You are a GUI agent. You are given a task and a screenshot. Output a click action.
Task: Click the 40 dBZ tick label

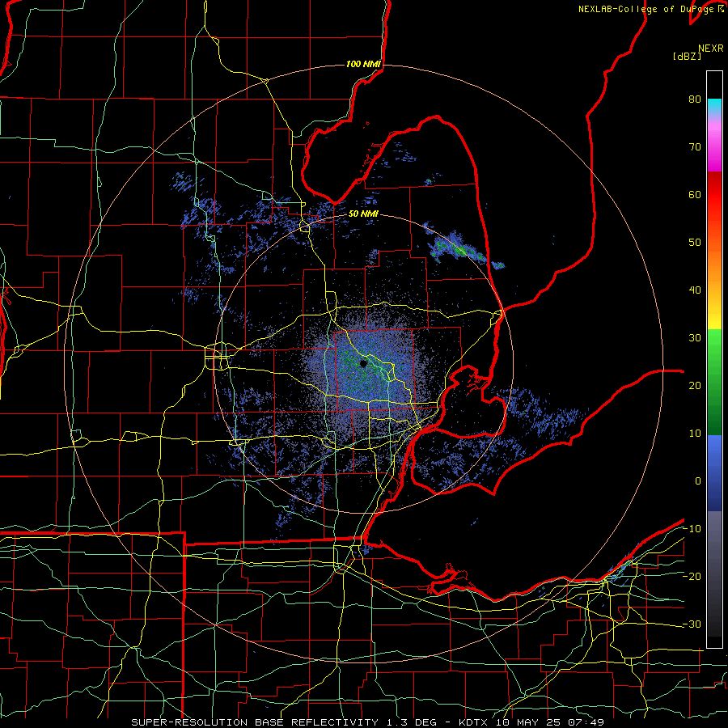coord(695,290)
